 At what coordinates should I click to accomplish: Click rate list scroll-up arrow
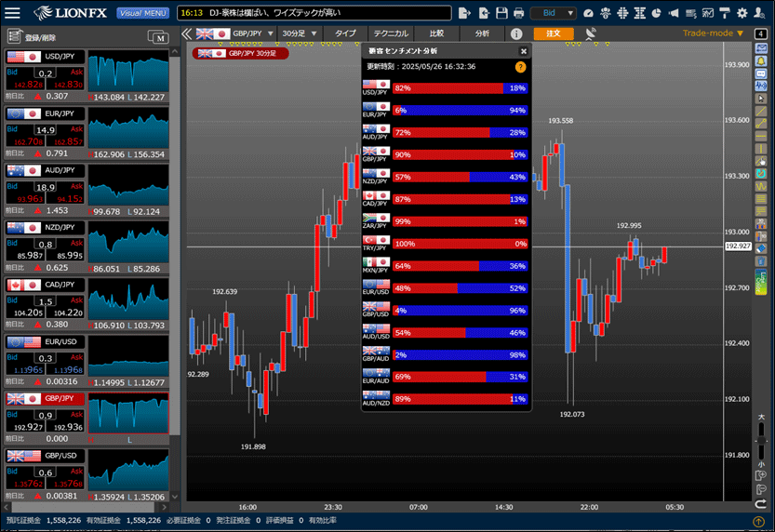coord(175,51)
